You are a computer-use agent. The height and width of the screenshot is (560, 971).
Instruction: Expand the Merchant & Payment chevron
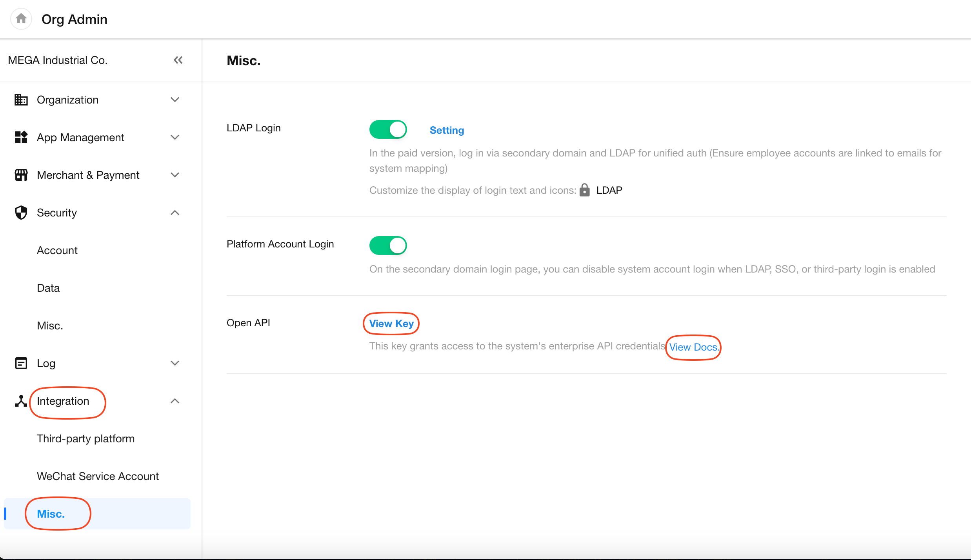coord(175,175)
